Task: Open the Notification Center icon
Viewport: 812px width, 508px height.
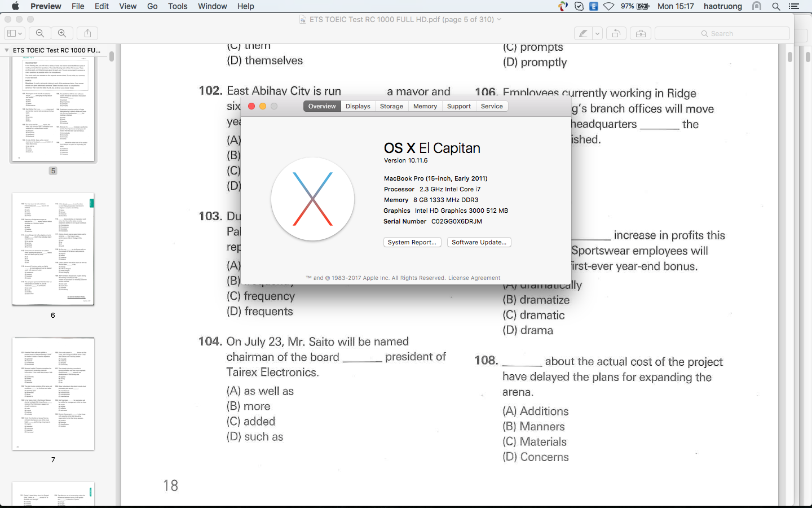Action: click(x=794, y=6)
